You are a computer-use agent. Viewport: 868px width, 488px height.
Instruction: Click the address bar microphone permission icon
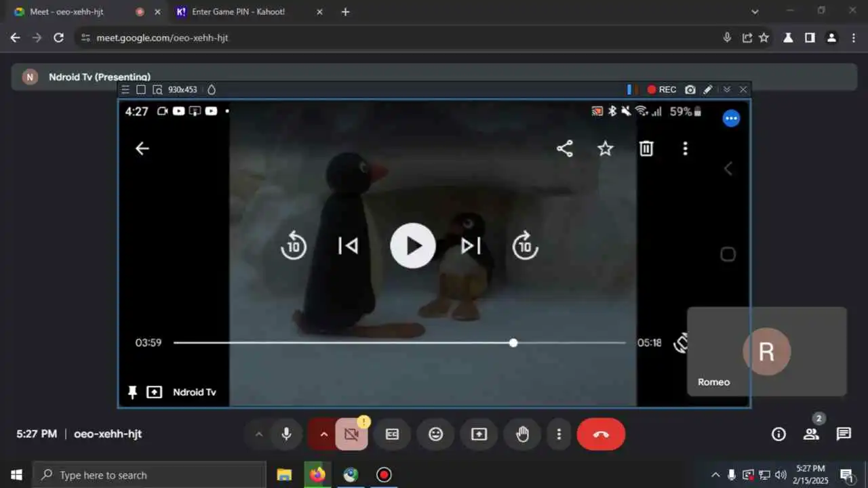[727, 38]
